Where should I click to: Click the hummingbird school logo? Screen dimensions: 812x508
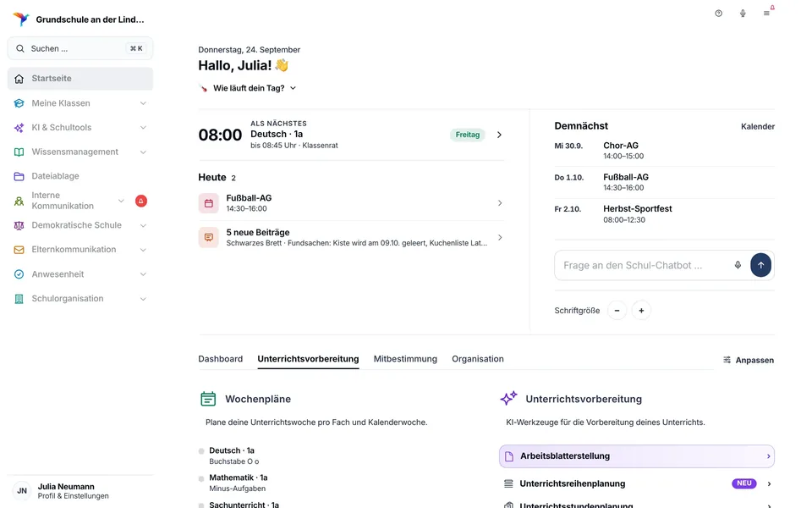tap(21, 19)
